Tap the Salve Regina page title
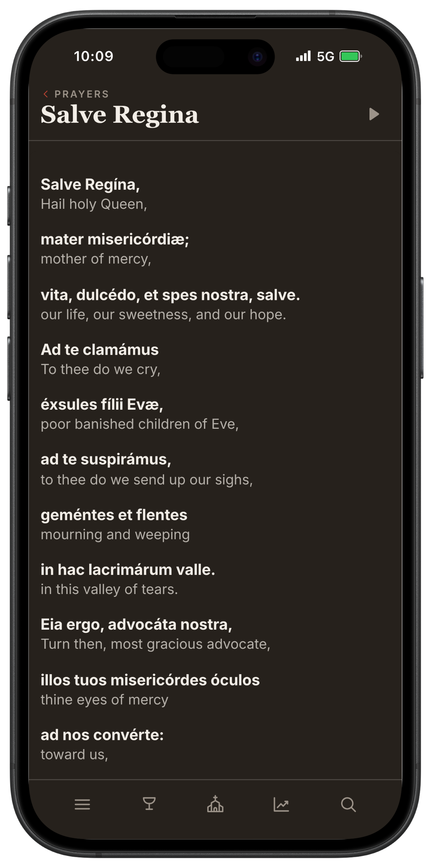This screenshot has width=431, height=868. tap(120, 114)
